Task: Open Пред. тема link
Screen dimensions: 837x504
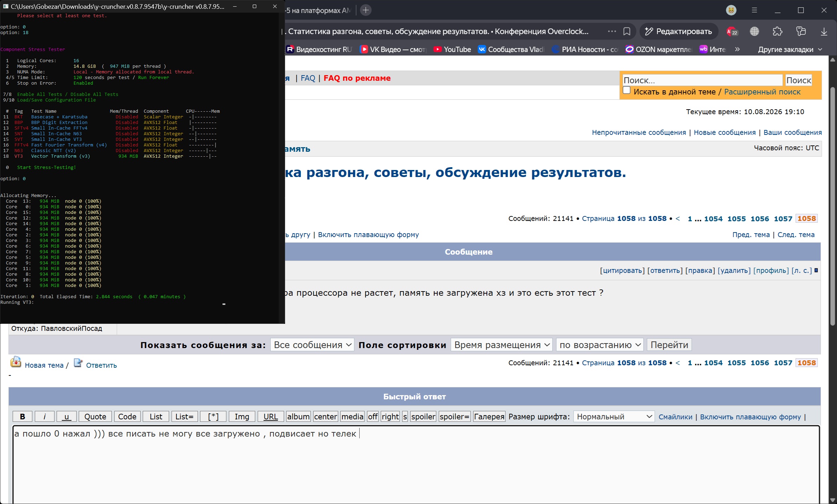Action: [x=751, y=235]
